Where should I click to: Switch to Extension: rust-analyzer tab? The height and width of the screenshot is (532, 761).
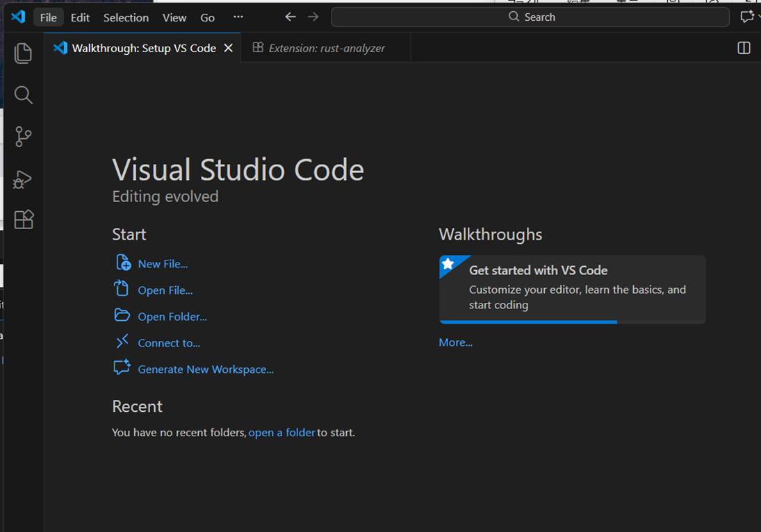point(326,48)
